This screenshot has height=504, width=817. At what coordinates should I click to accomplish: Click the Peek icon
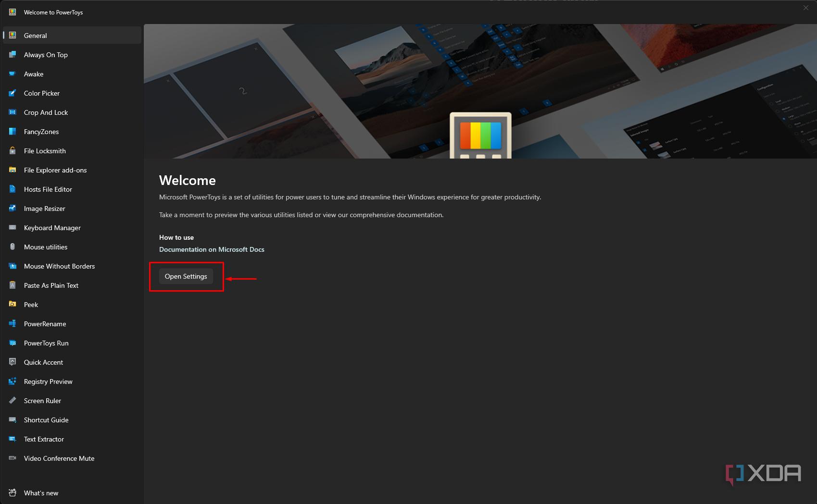pos(13,305)
